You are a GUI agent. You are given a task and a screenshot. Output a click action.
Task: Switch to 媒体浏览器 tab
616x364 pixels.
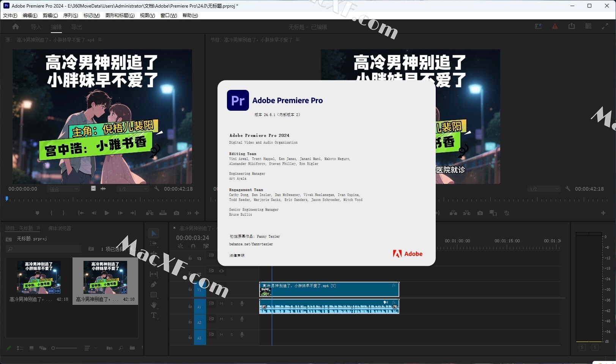tap(60, 228)
